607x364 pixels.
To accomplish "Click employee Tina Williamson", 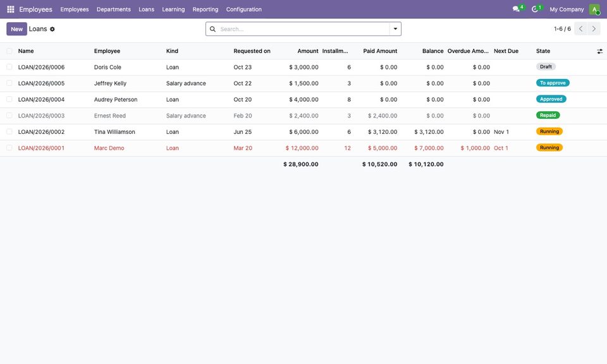I will click(114, 132).
